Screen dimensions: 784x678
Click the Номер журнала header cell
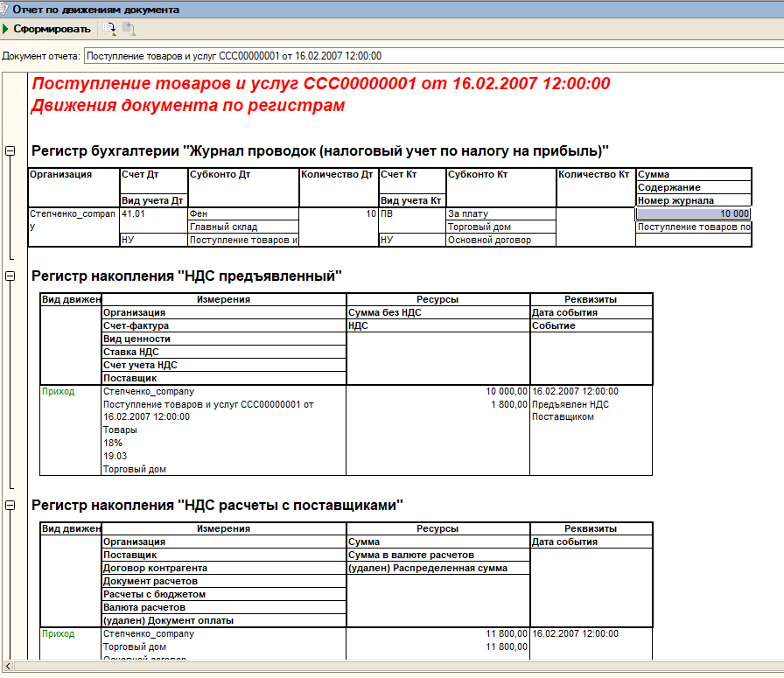click(694, 200)
